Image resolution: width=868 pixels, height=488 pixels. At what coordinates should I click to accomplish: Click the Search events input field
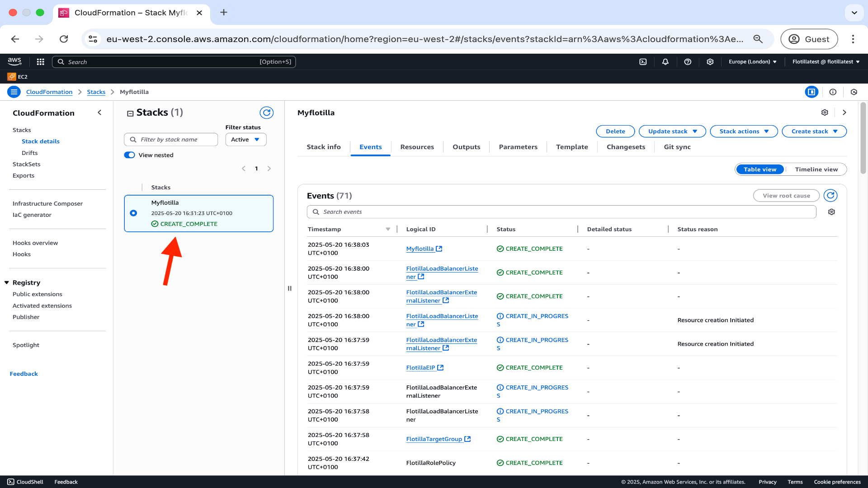(x=561, y=212)
